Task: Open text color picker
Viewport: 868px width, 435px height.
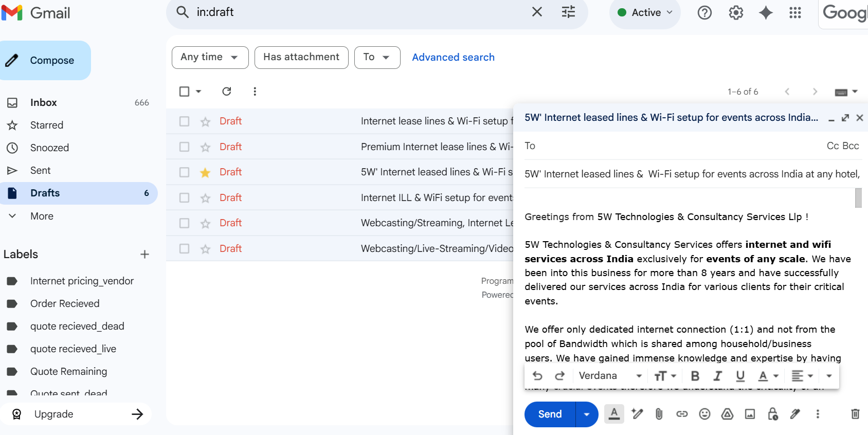Action: click(768, 376)
